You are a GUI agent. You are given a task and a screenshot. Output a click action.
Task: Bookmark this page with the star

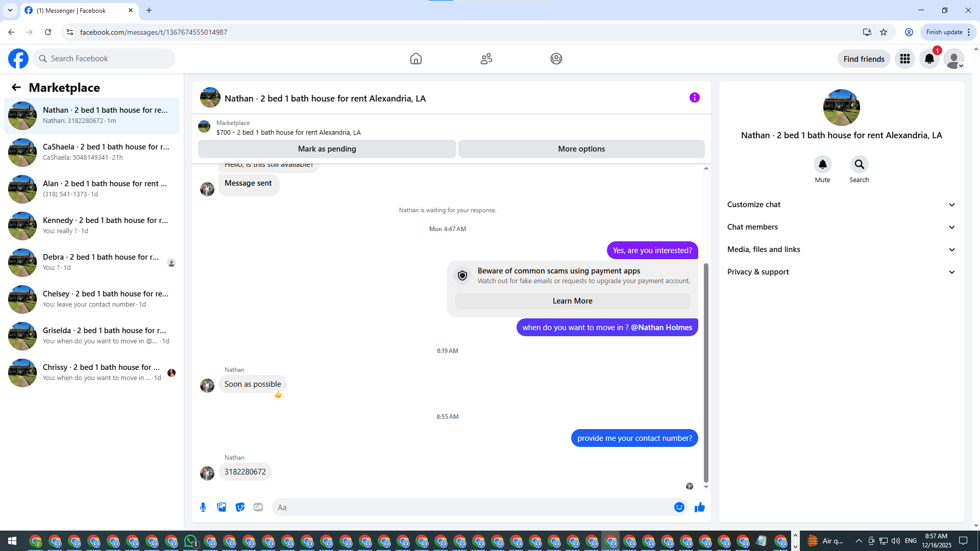point(884,32)
